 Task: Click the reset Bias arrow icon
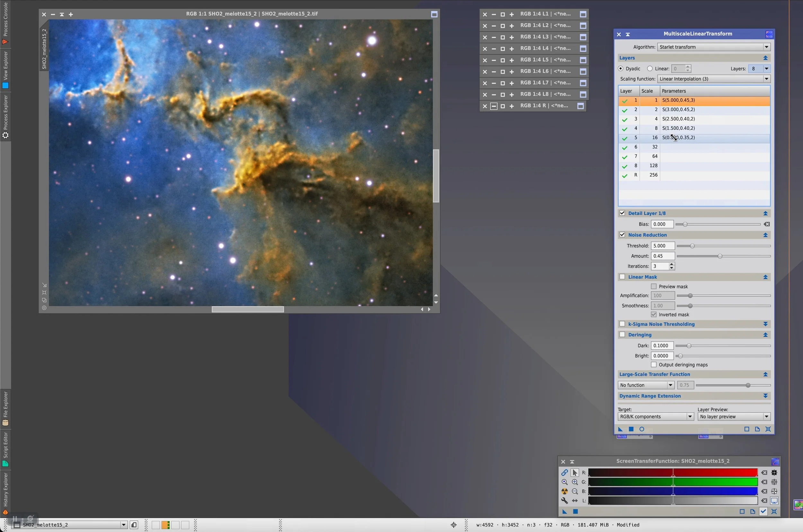[767, 224]
